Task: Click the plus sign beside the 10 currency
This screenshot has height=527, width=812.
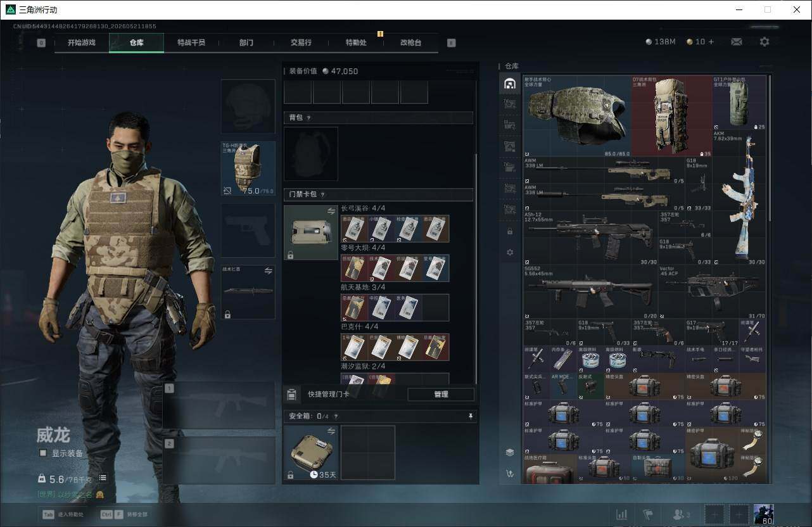Action: click(711, 42)
